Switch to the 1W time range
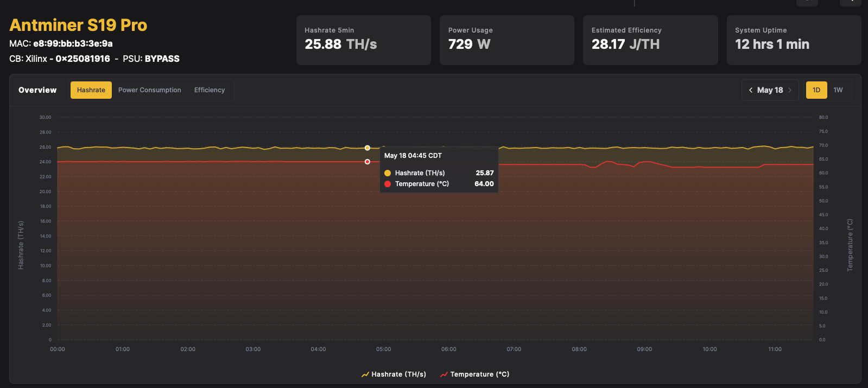This screenshot has height=388, width=868. click(x=838, y=90)
